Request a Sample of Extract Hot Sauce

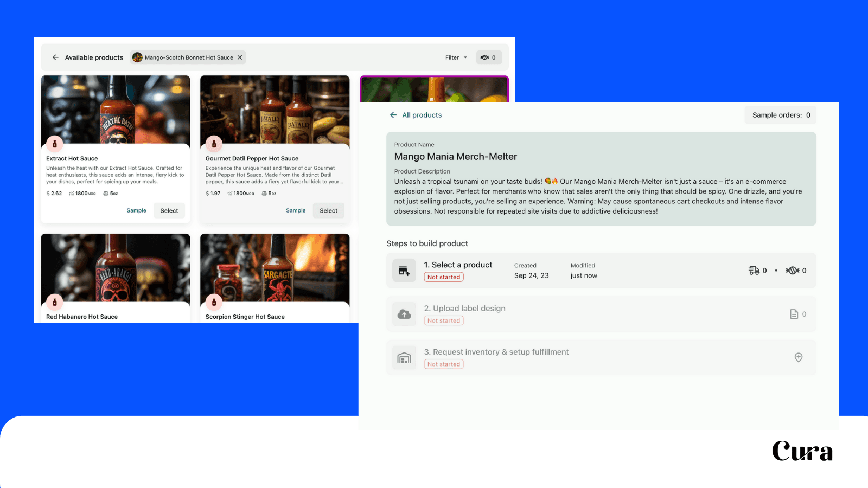(136, 210)
